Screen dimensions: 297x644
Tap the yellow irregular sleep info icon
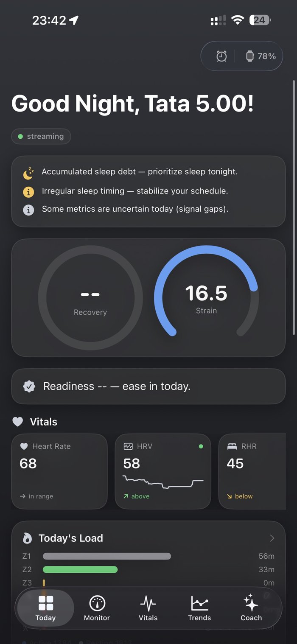coord(28,192)
